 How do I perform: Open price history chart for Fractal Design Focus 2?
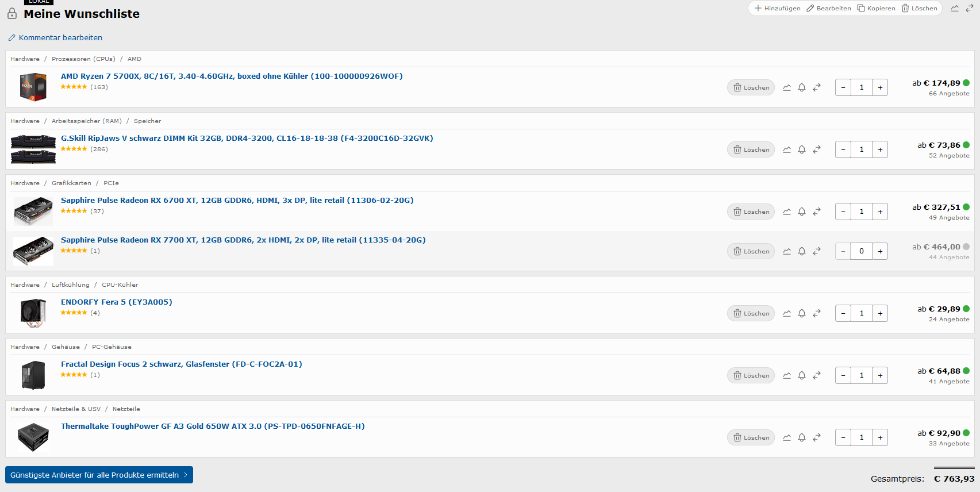coord(787,375)
